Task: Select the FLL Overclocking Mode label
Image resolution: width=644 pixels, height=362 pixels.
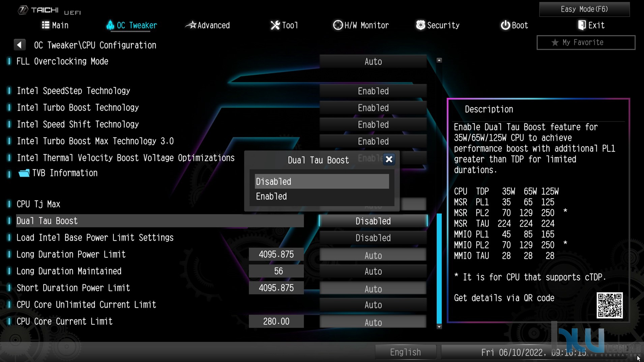Action: point(62,61)
